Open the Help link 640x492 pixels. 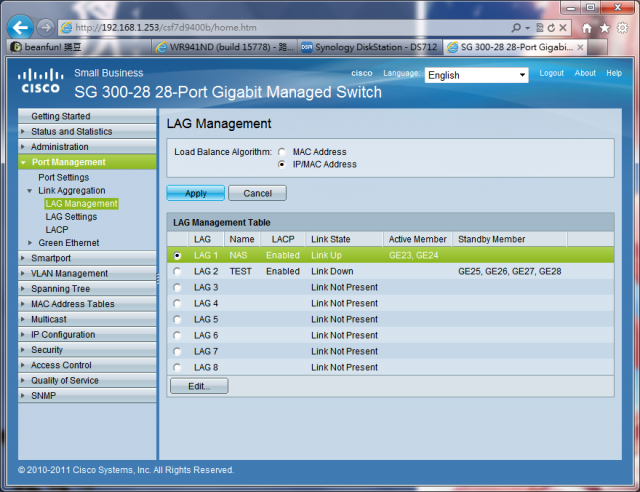click(614, 73)
